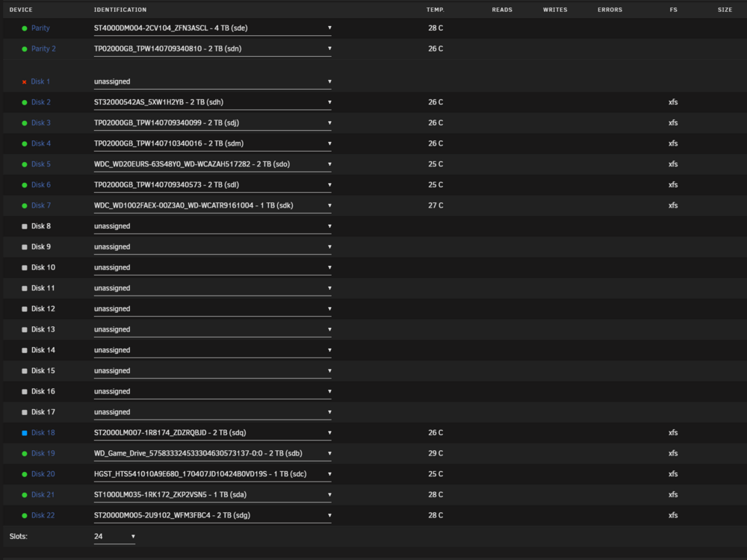Open the Disk 21 link

(43, 494)
